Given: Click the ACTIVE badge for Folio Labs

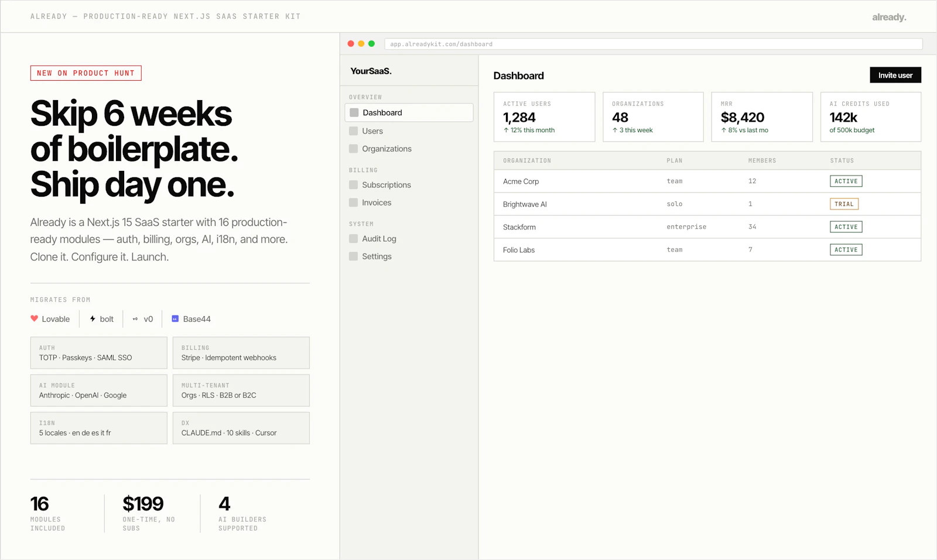Looking at the screenshot, I should coord(846,250).
